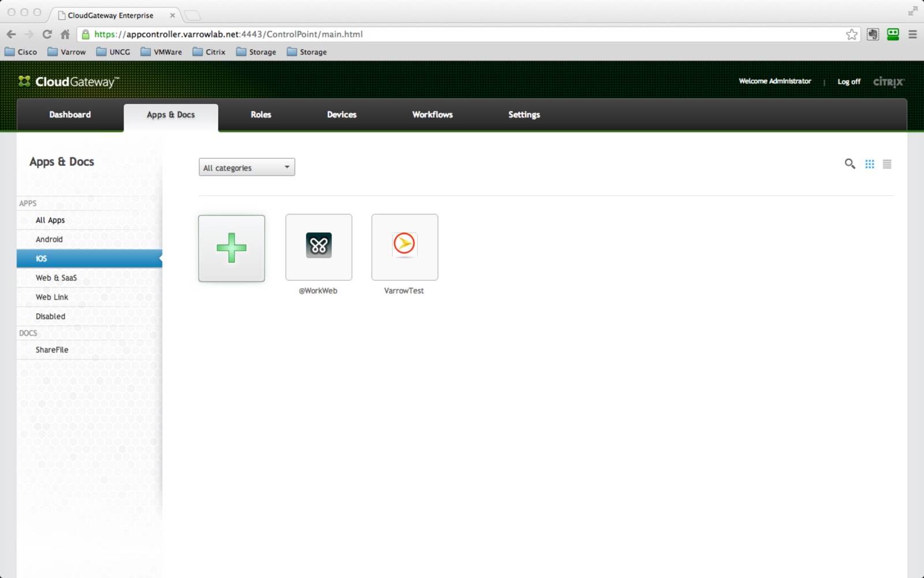924x578 pixels.
Task: Switch to the Workflows tab
Action: (x=433, y=114)
